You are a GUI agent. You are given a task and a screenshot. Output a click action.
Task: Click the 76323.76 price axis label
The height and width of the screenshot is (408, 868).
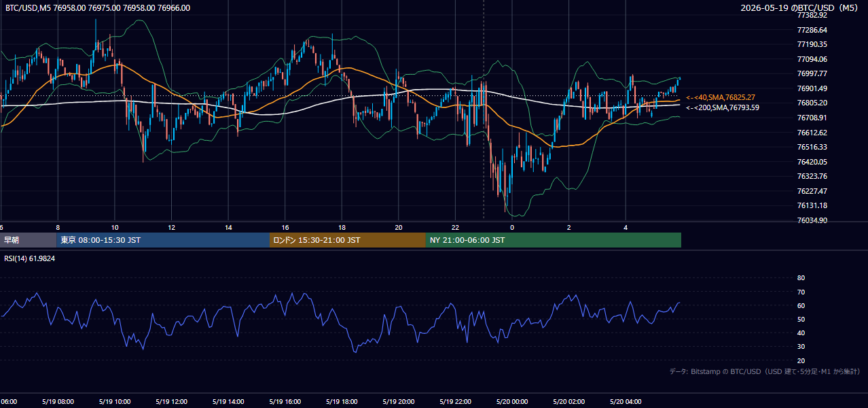coord(812,176)
